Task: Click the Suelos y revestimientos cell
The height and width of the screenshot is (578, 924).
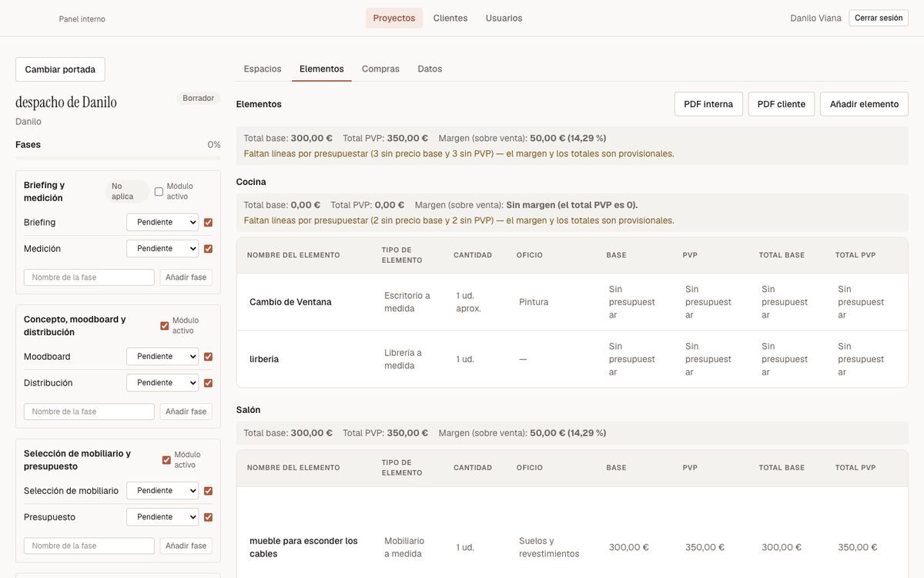Action: [x=549, y=547]
